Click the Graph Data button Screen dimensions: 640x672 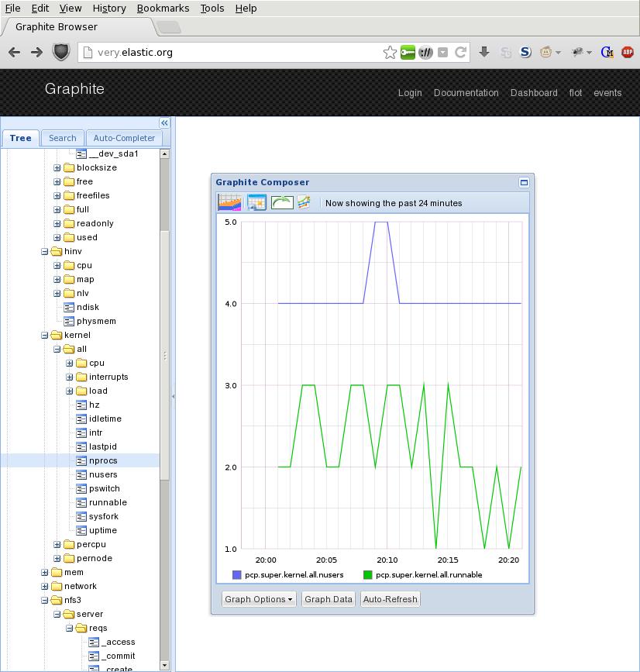tap(329, 599)
